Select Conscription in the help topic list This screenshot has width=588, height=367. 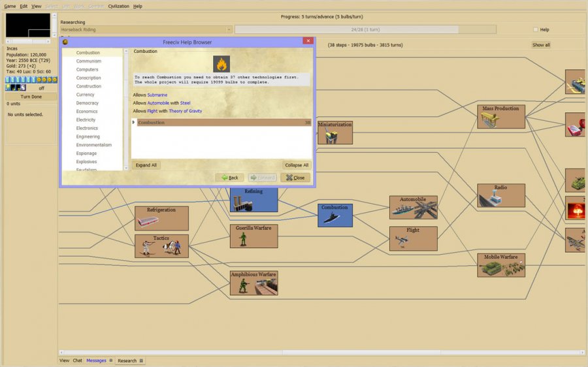point(88,78)
